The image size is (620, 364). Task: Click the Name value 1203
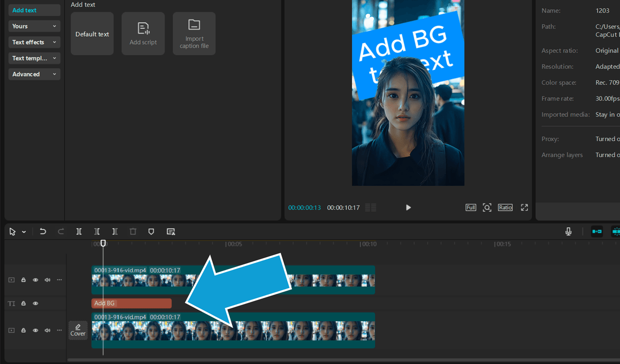coord(602,10)
